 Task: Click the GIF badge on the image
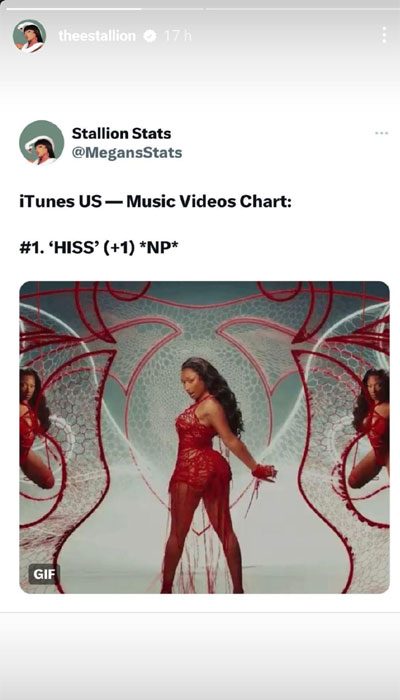[44, 574]
